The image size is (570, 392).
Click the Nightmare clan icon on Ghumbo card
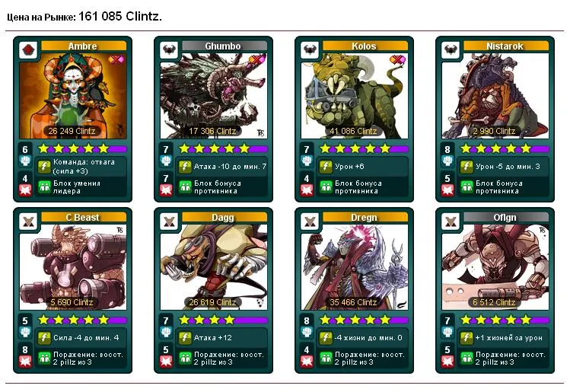tap(169, 49)
